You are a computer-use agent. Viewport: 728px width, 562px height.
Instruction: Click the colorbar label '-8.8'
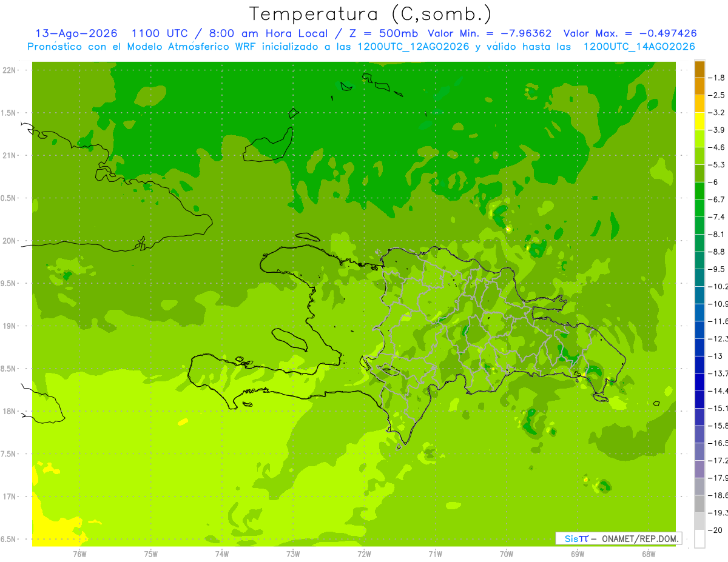pos(718,252)
